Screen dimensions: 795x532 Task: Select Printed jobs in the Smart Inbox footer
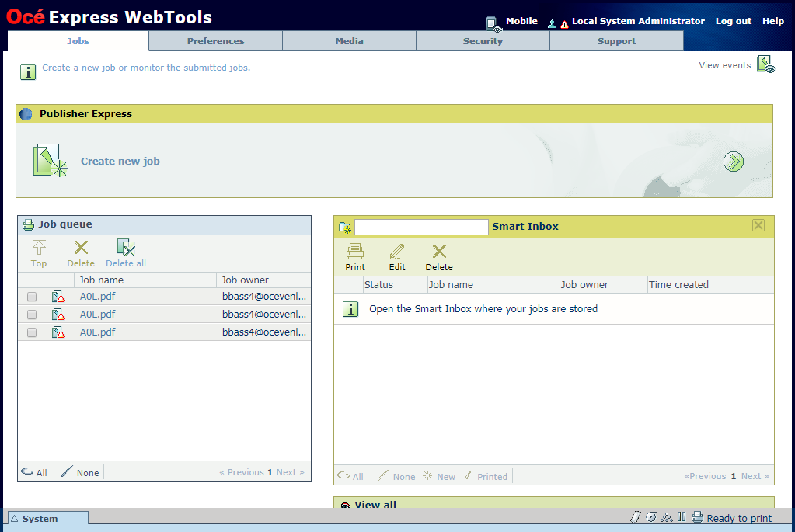click(x=486, y=476)
